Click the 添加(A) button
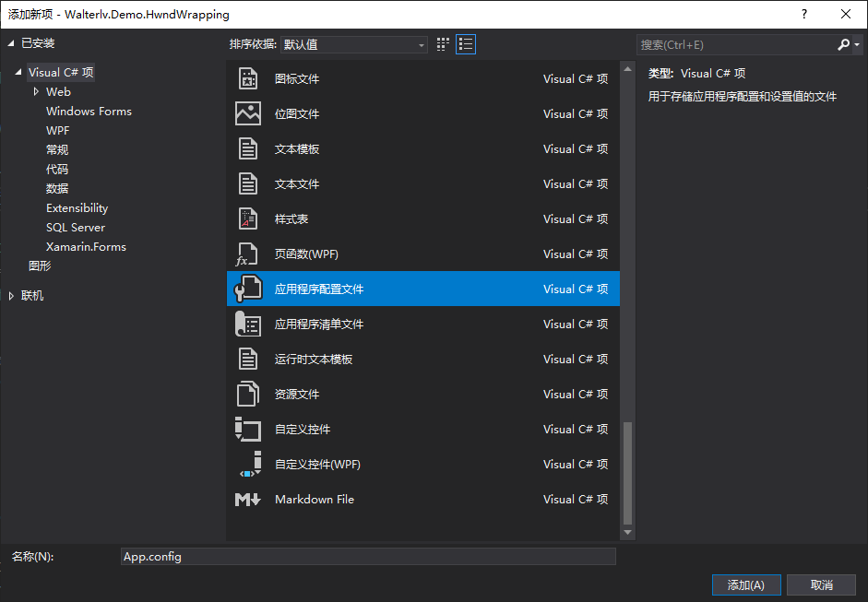868x602 pixels. tap(746, 584)
